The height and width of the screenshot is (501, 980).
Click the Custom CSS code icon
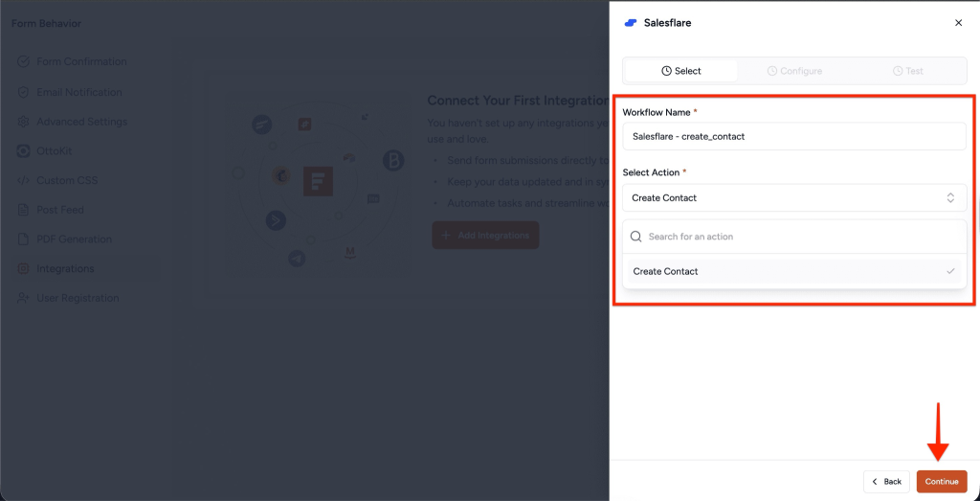(x=24, y=180)
